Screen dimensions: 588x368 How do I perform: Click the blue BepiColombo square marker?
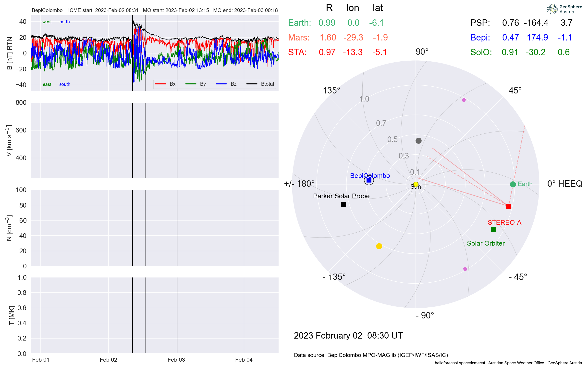369,180
